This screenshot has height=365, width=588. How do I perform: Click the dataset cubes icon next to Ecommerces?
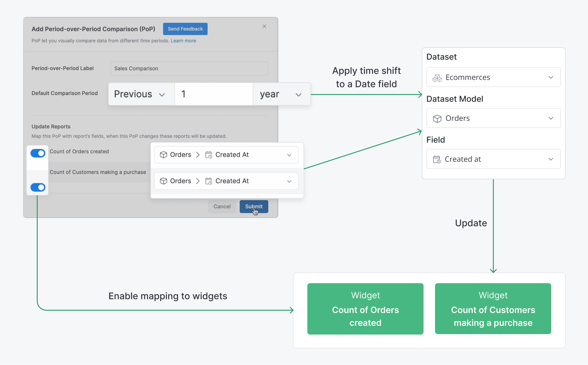437,78
